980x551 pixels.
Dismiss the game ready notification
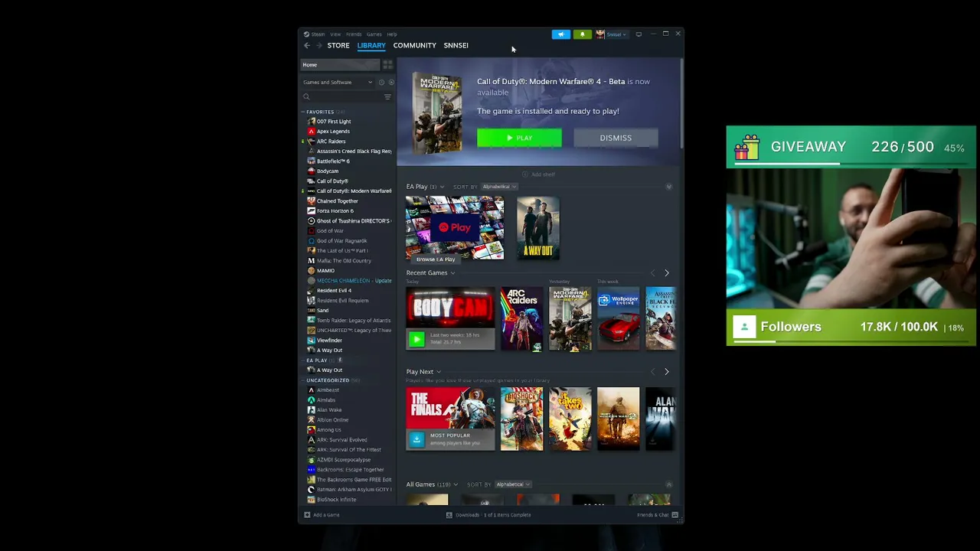[x=616, y=139]
